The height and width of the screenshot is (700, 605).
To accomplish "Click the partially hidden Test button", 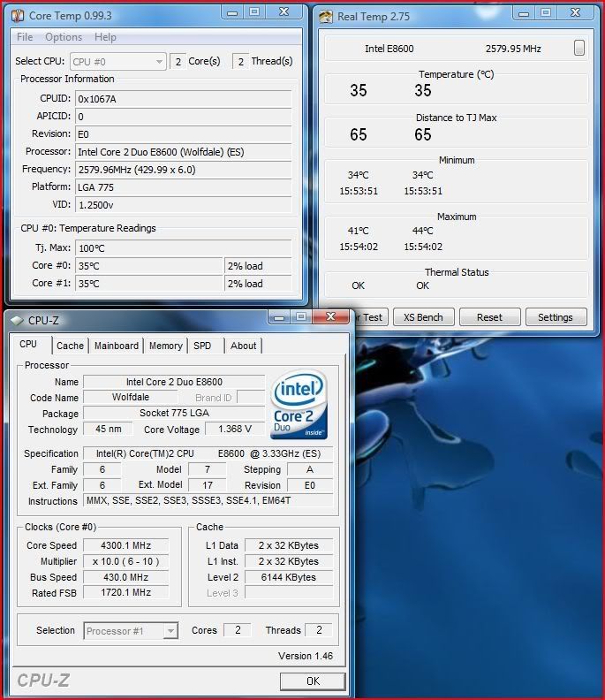I will coord(371,317).
